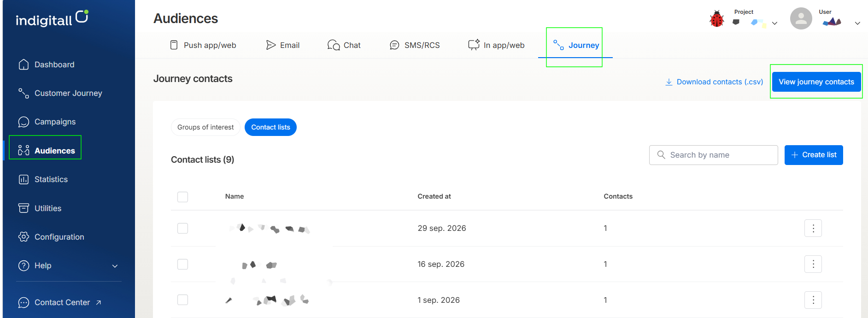Switch to the Email tab
Screen dimensions: 868x318
[x=282, y=45]
